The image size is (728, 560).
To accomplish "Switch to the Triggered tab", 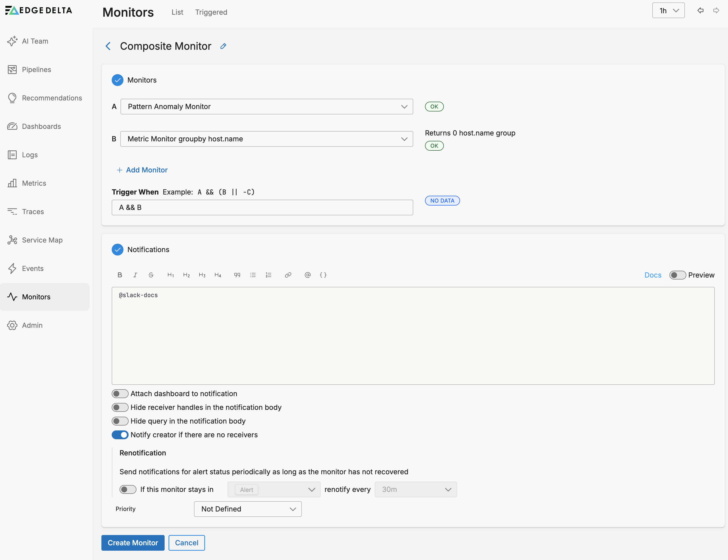I will click(x=211, y=12).
